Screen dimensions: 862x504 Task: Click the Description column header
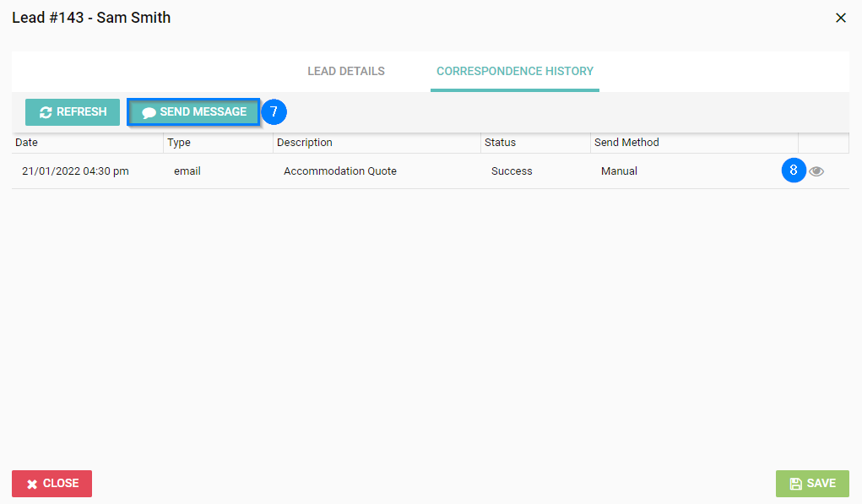(x=305, y=143)
